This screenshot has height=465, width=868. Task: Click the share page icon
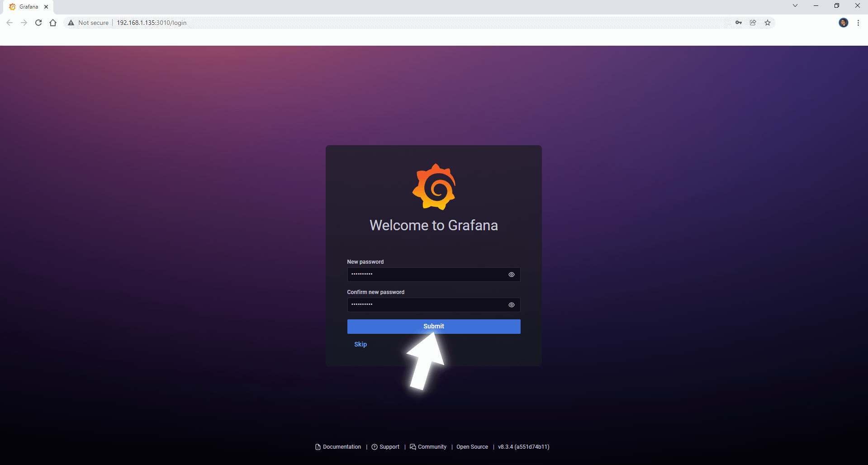coord(753,23)
